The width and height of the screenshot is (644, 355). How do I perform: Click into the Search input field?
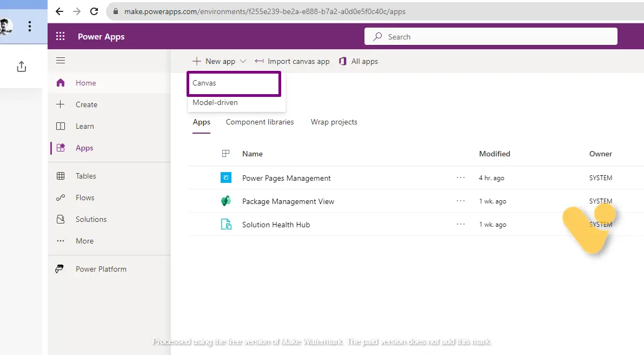click(x=491, y=37)
